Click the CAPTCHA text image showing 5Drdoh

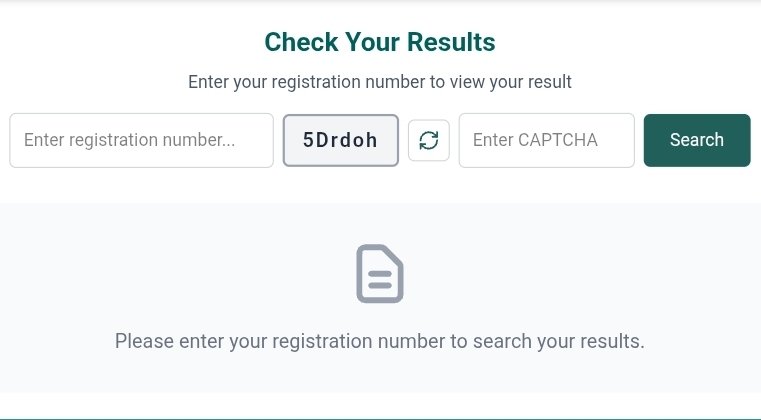tap(340, 140)
